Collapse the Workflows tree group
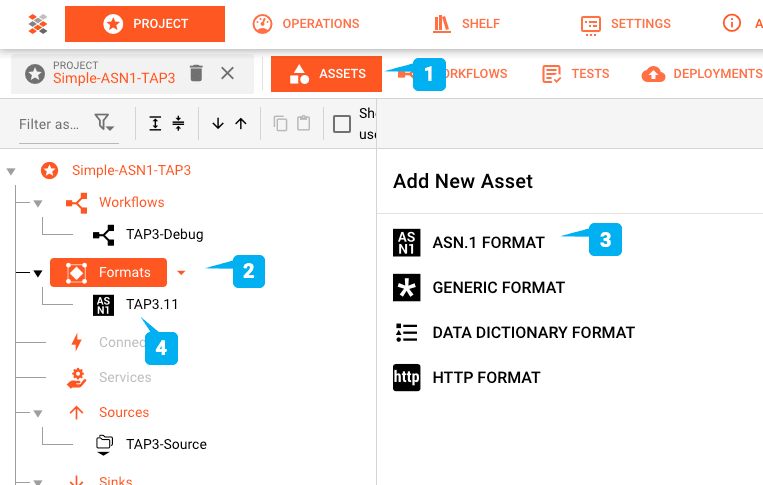763x485 pixels. point(38,203)
